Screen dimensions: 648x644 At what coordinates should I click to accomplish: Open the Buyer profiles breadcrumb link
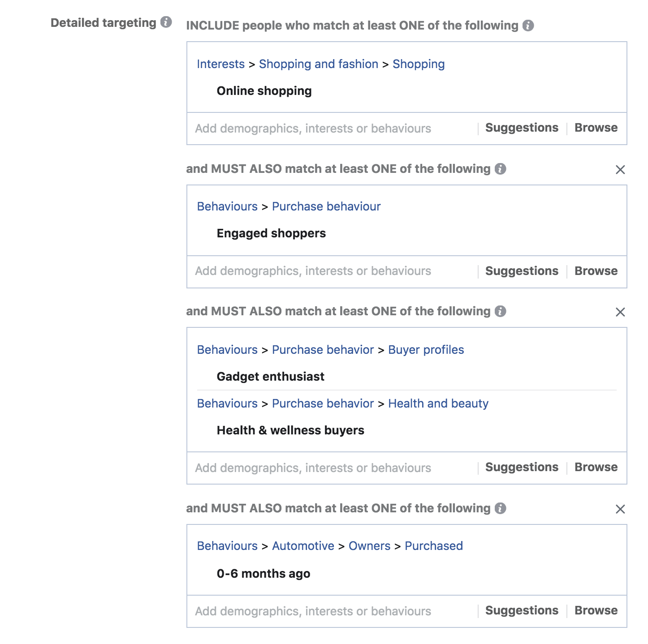point(426,350)
